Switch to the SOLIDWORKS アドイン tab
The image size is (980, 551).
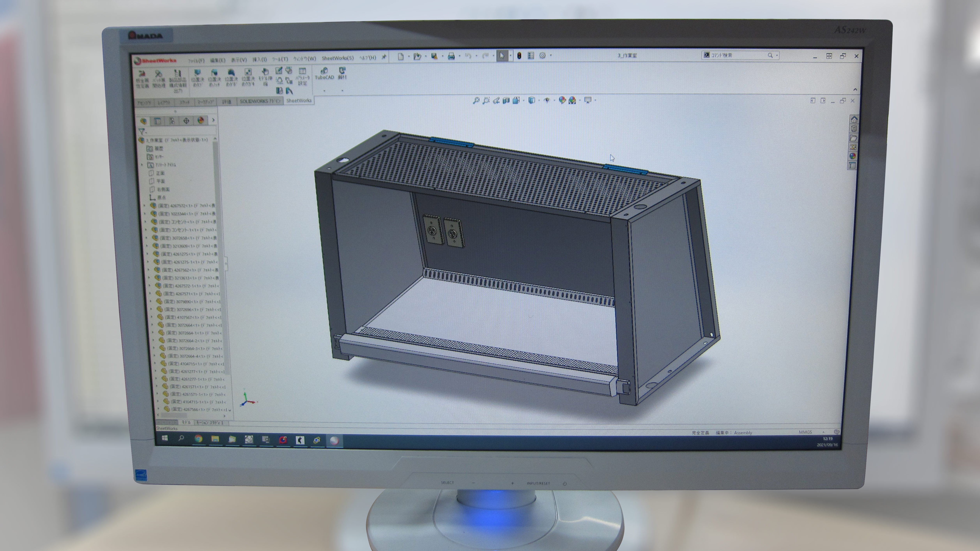[260, 101]
